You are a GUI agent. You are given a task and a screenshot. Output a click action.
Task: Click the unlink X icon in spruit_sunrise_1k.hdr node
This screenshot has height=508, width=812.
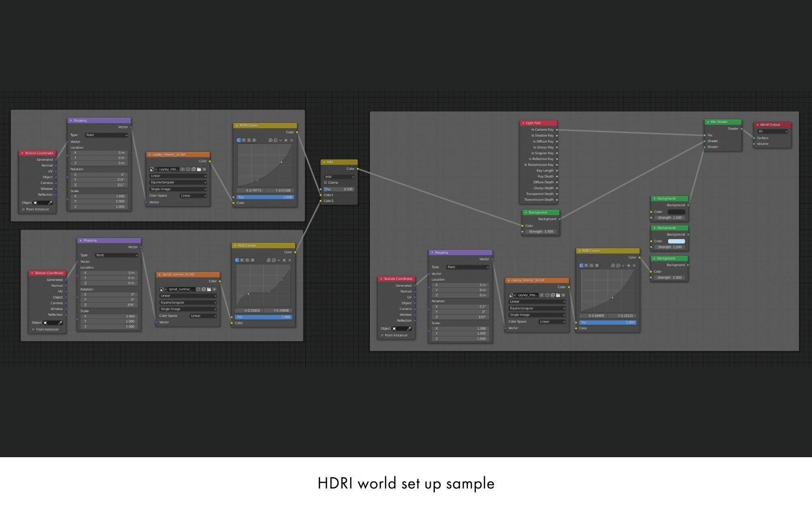click(214, 289)
